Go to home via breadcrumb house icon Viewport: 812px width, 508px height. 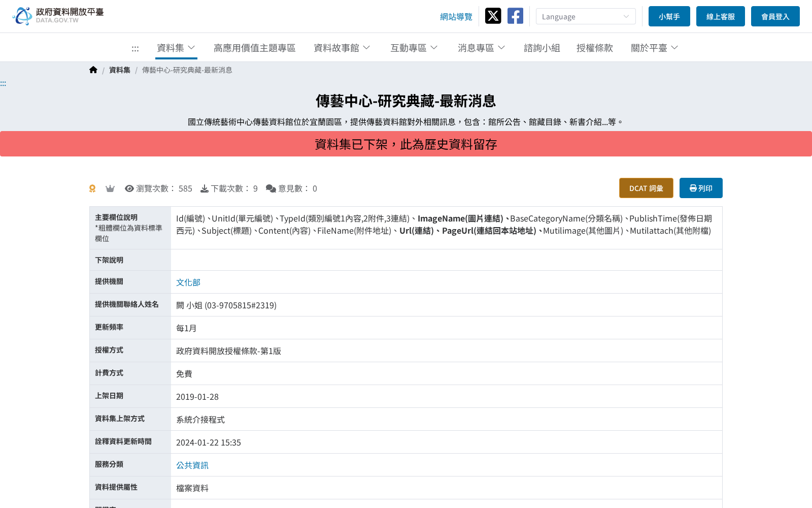[93, 70]
